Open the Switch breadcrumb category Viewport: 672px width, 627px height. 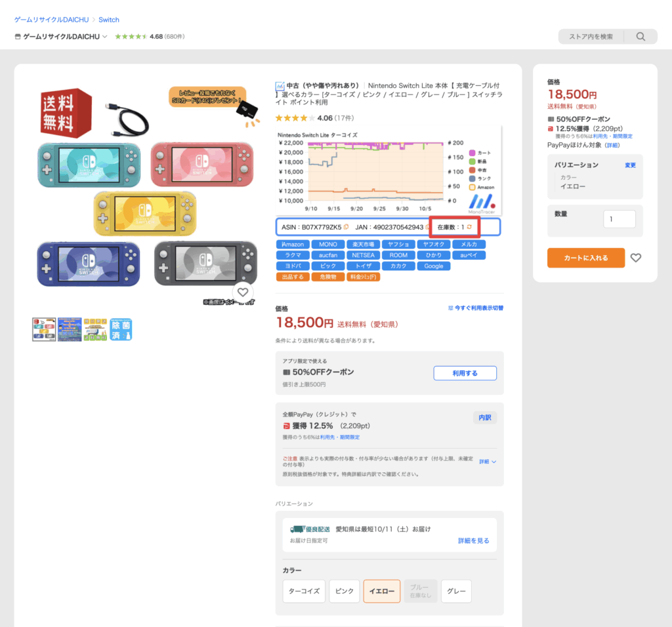point(109,20)
